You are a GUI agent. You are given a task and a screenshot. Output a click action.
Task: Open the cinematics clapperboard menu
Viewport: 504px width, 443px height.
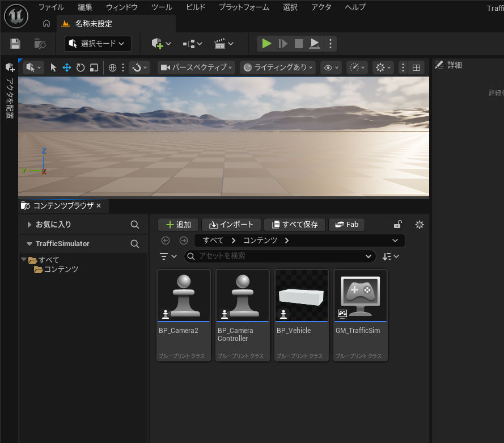click(x=223, y=44)
